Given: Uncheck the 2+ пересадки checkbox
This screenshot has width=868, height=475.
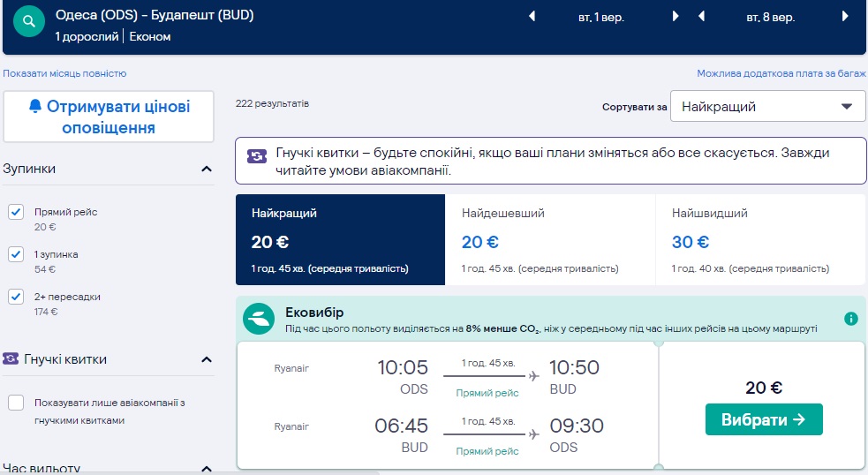Looking at the screenshot, I should tap(16, 297).
